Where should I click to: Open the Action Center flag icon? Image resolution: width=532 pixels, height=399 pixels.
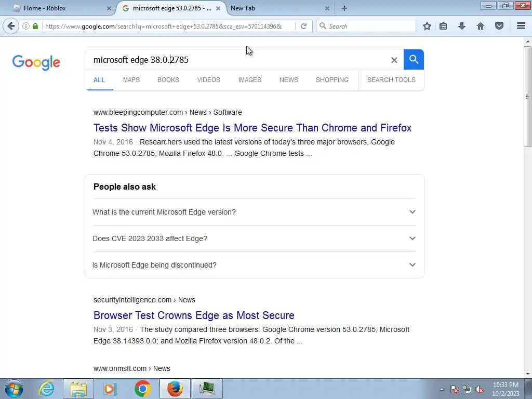[x=455, y=390]
